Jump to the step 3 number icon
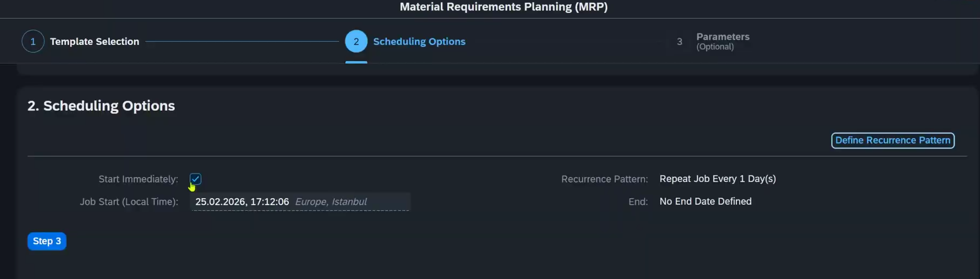Viewport: 980px width, 279px height. [x=679, y=42]
